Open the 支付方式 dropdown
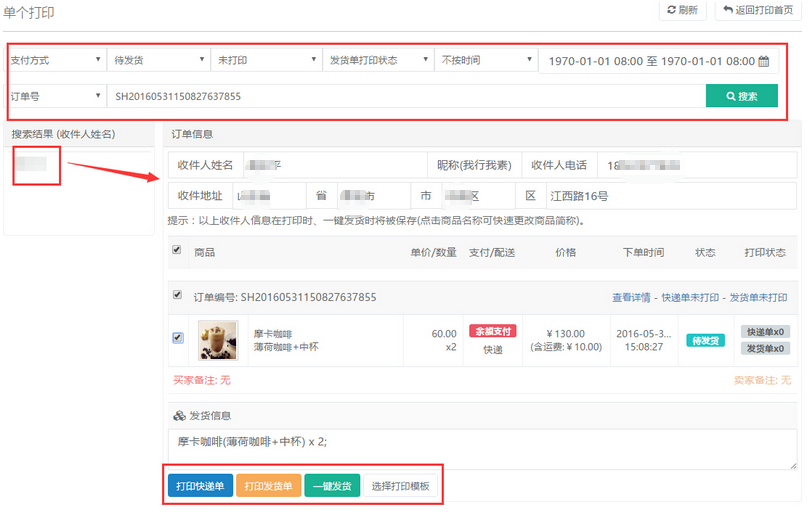Image resolution: width=808 pixels, height=516 pixels. tap(55, 60)
